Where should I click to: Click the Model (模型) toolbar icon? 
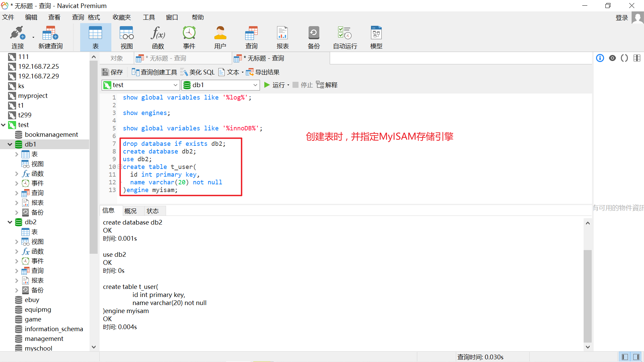376,37
